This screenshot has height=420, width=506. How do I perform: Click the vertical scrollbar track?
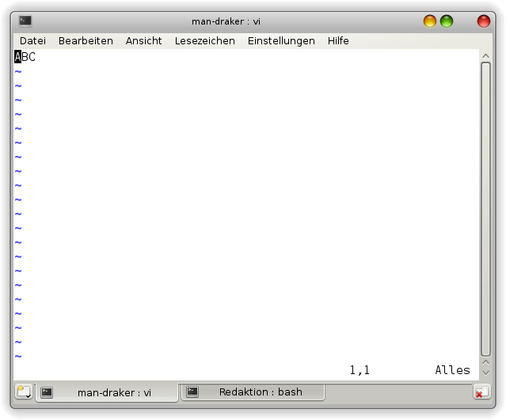click(x=485, y=209)
